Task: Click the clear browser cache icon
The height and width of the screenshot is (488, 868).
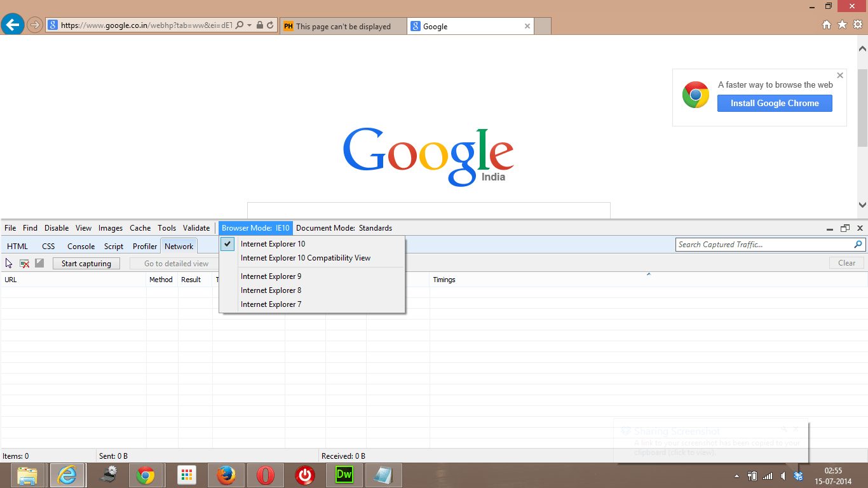Action: [24, 262]
